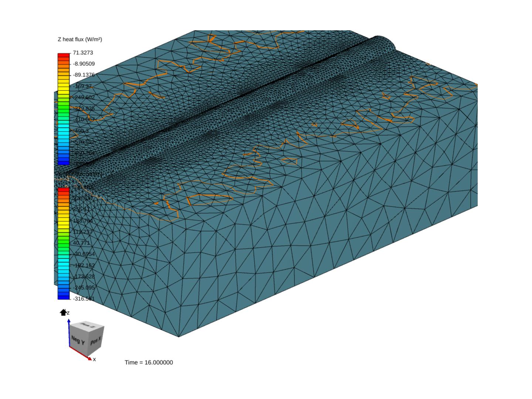The image size is (532, 399).
Task: Click the dark blue swatch at bottom of lower legend
Action: (64, 297)
